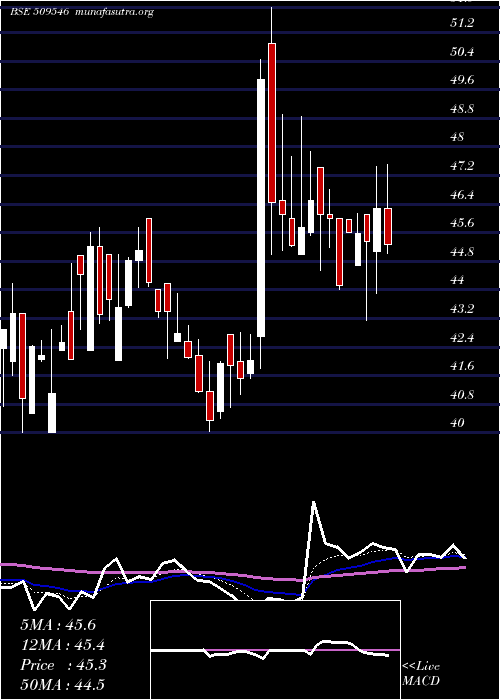Select the last red candle on the right
The width and height of the screenshot is (500, 700).
click(388, 226)
